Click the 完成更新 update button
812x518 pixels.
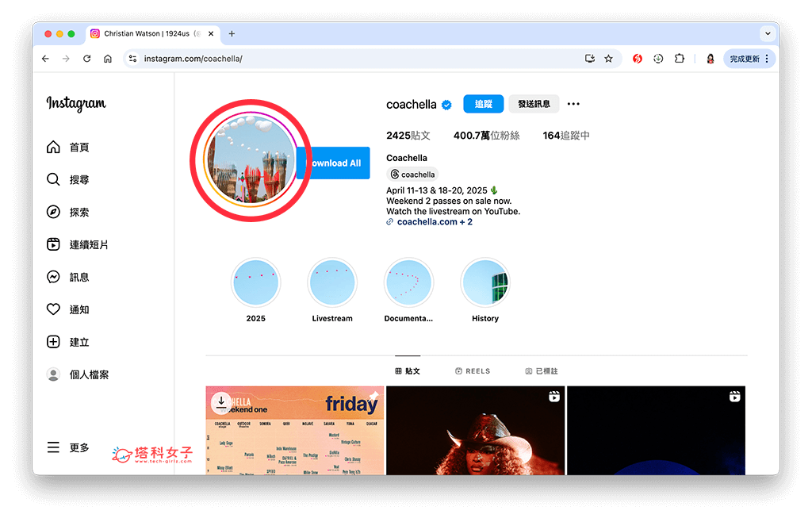point(749,59)
